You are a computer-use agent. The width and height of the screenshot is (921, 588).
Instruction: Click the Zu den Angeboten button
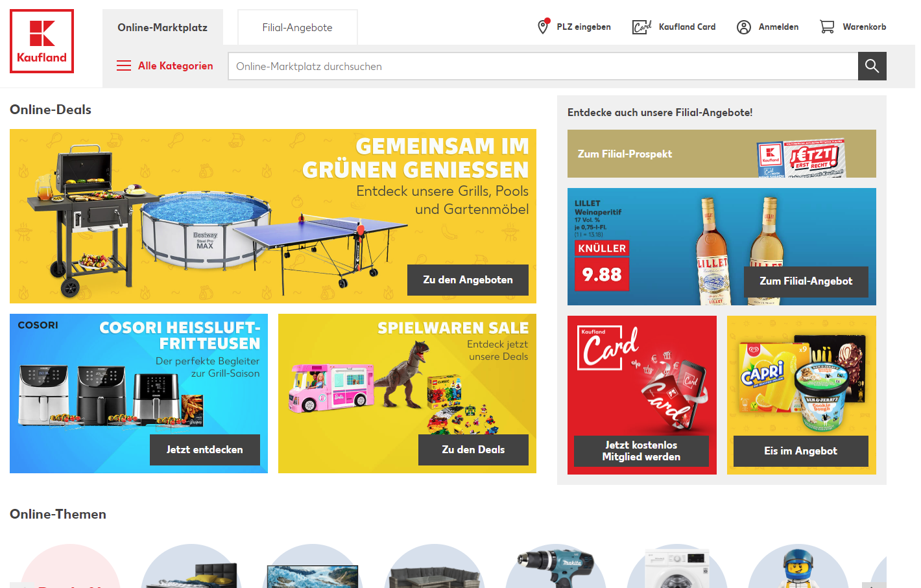coord(468,280)
